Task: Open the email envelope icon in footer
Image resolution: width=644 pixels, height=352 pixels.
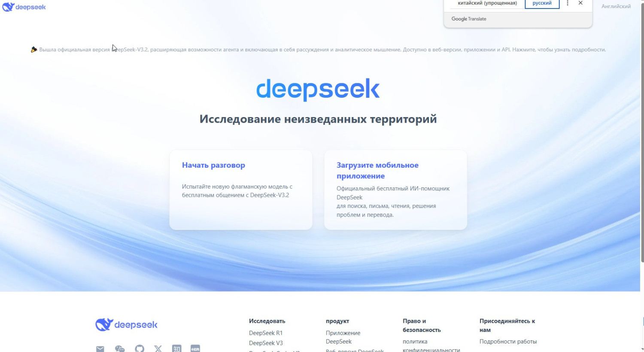Action: click(x=100, y=349)
